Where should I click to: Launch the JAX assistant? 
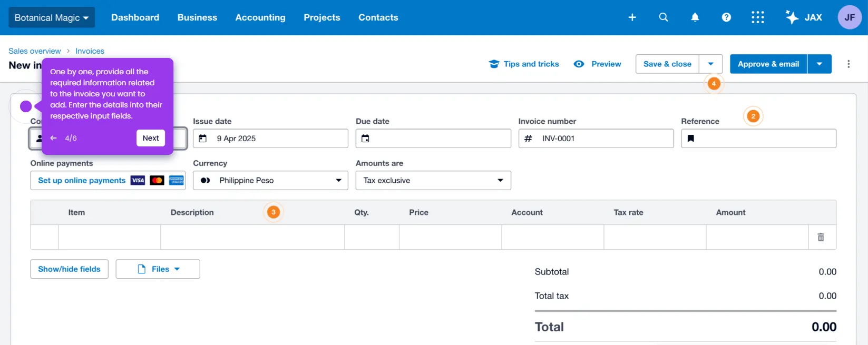tap(804, 17)
